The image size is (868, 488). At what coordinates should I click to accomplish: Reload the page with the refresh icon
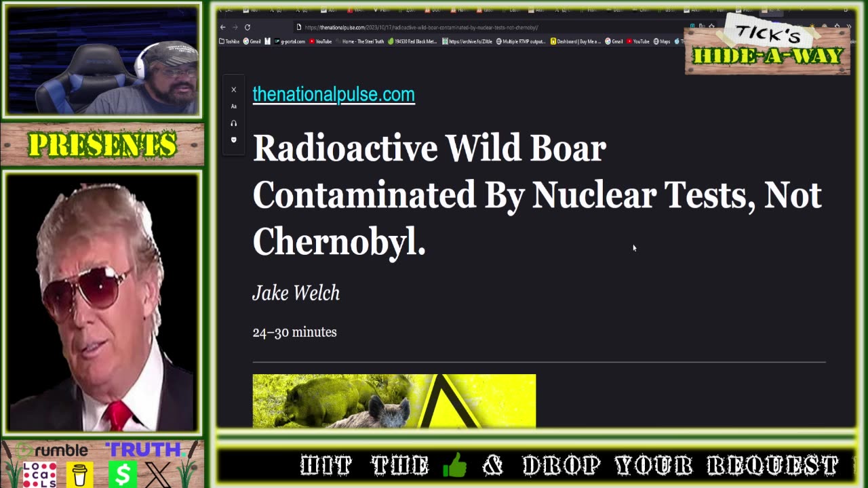point(248,27)
